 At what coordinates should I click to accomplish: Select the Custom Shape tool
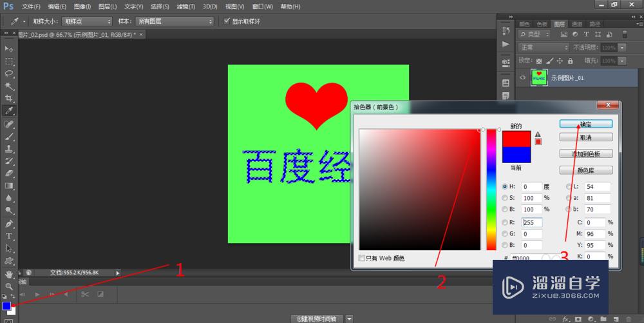(x=8, y=261)
